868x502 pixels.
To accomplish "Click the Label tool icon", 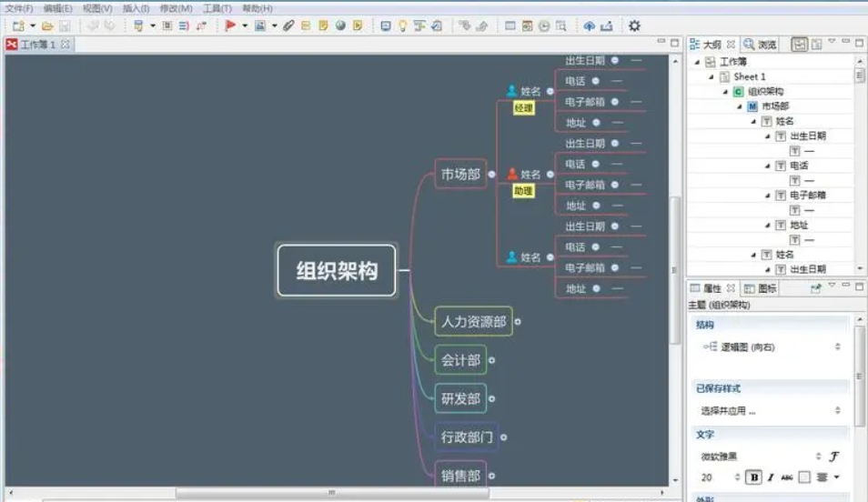I will pyautogui.click(x=306, y=26).
